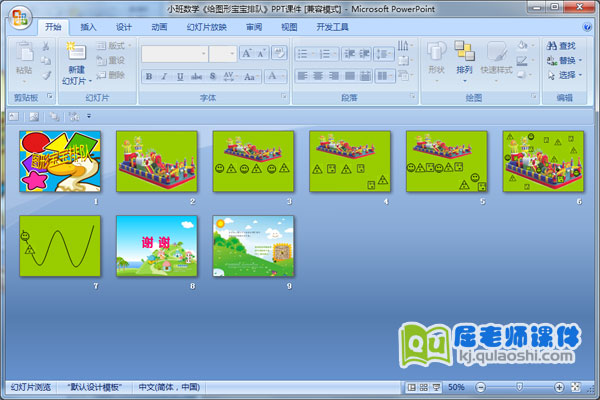Image resolution: width=600 pixels, height=400 pixels.
Task: Switch to Normal view in status bar
Action: point(411,387)
